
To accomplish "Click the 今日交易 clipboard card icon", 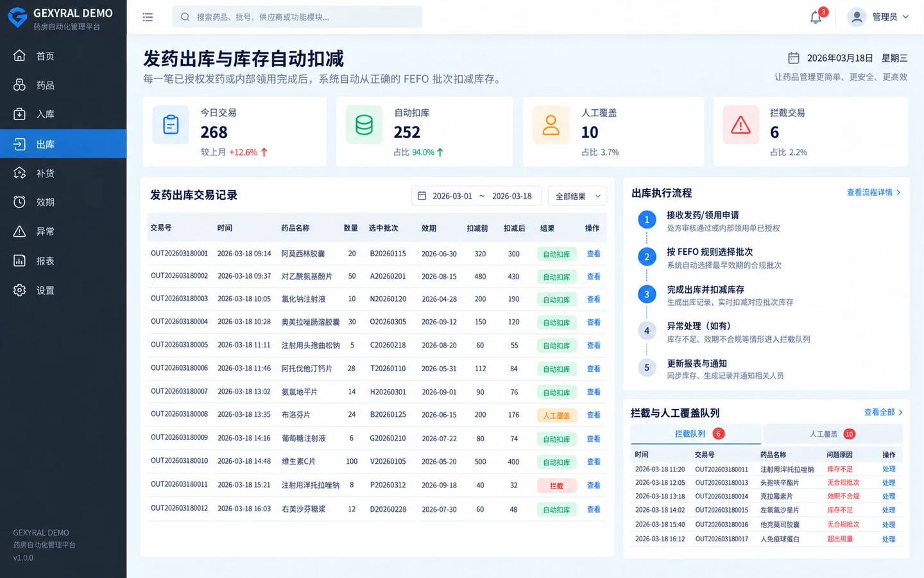I will tap(171, 125).
